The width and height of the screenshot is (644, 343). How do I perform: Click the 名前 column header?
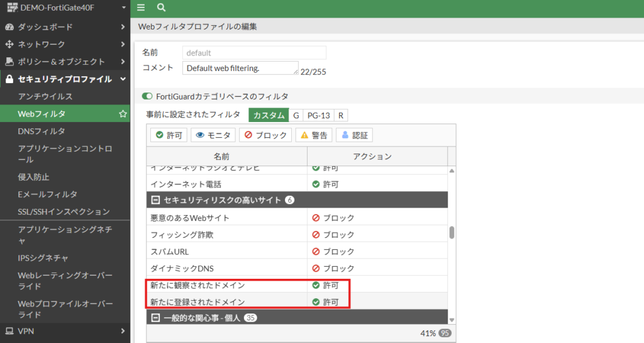(226, 157)
